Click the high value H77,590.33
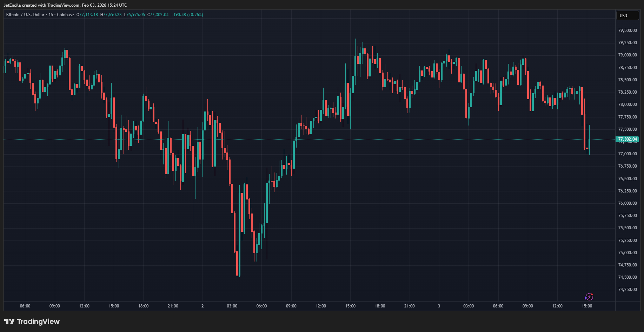Screen dimensions: 644x332 pyautogui.click(x=111, y=15)
